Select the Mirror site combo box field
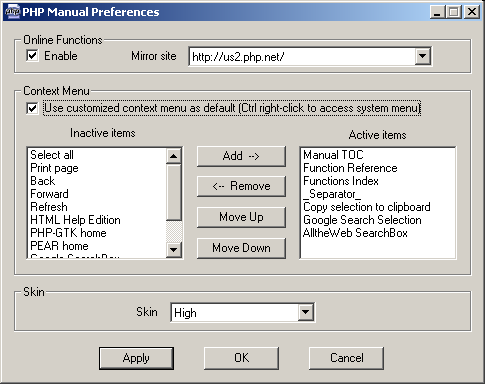Viewport: 485px width, 384px height. tap(310, 56)
